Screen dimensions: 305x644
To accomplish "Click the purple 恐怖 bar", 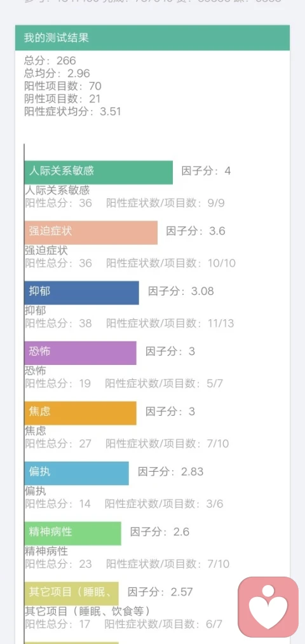I will 81,353.
